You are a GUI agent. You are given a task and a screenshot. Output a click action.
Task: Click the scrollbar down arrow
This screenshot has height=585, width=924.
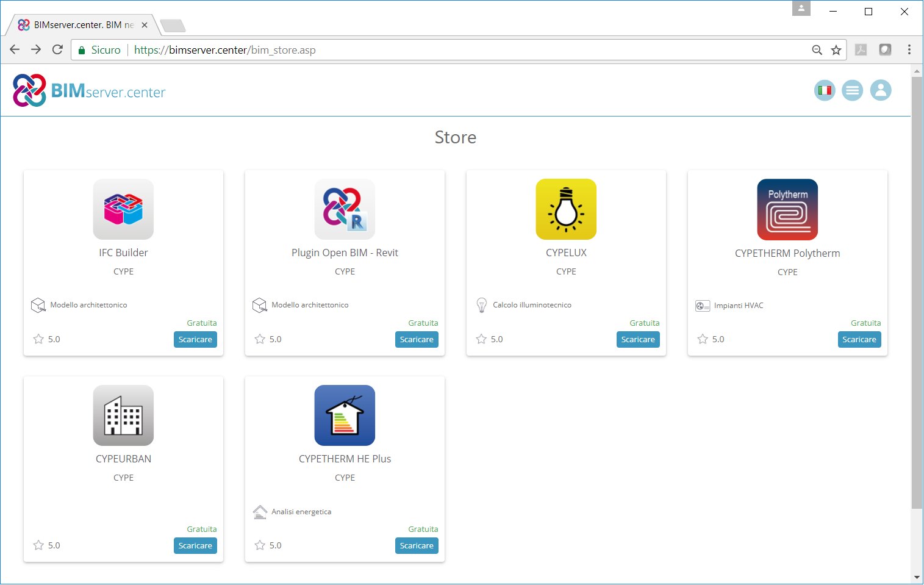tap(917, 577)
